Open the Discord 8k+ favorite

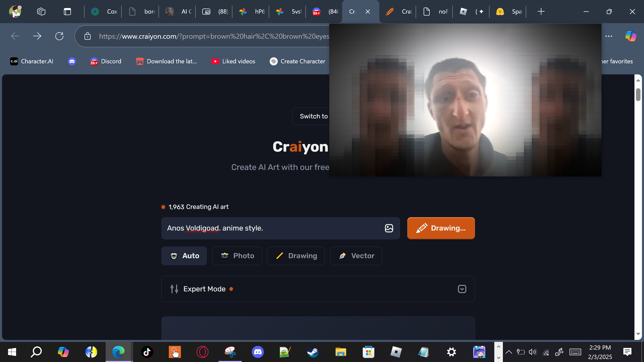106,61
